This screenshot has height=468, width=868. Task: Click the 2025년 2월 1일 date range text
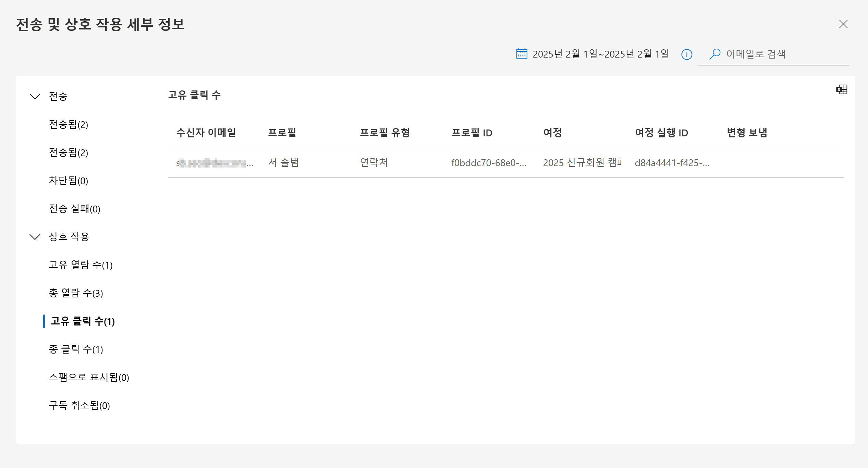coord(600,54)
